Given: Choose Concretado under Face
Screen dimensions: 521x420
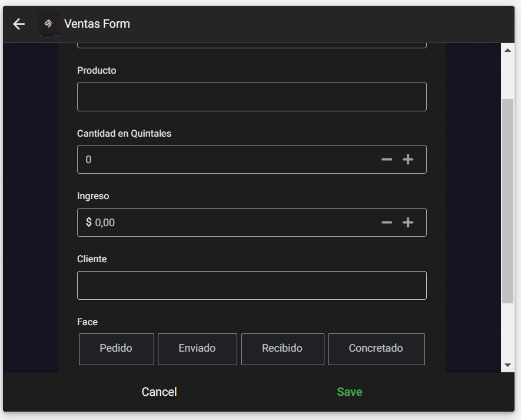Looking at the screenshot, I should pyautogui.click(x=376, y=349).
